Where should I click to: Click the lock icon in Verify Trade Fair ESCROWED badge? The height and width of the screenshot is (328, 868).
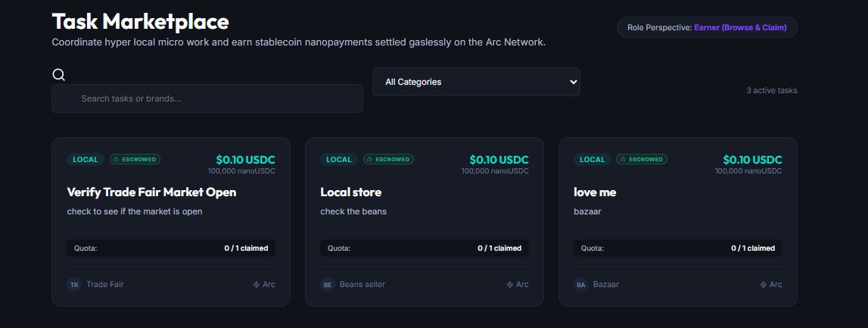(117, 160)
